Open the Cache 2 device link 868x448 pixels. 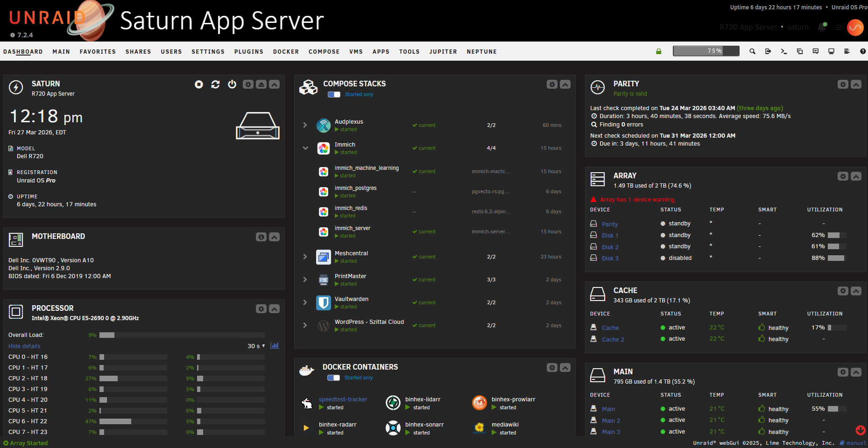point(613,340)
